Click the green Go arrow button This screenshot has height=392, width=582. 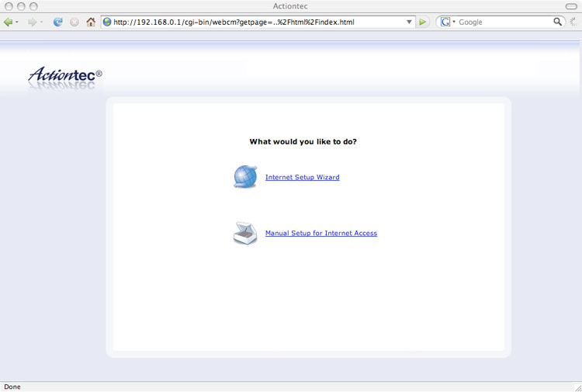(x=422, y=23)
